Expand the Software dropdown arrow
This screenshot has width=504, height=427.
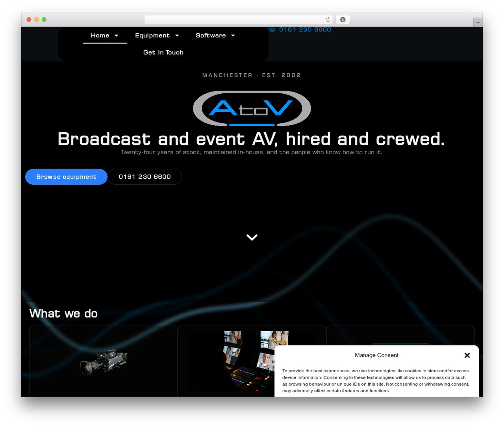point(233,35)
